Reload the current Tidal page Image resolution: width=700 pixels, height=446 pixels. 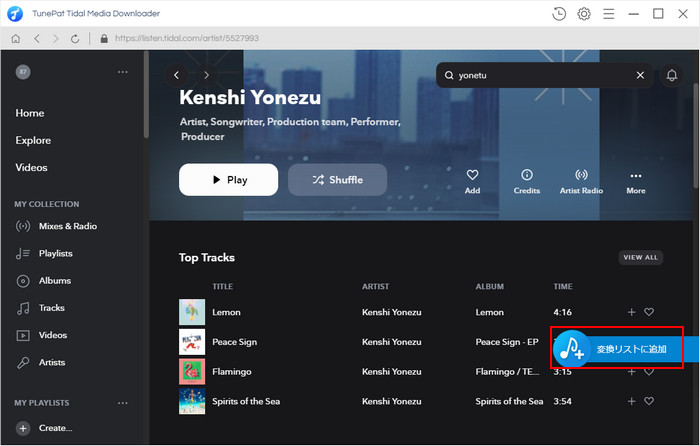pyautogui.click(x=75, y=38)
